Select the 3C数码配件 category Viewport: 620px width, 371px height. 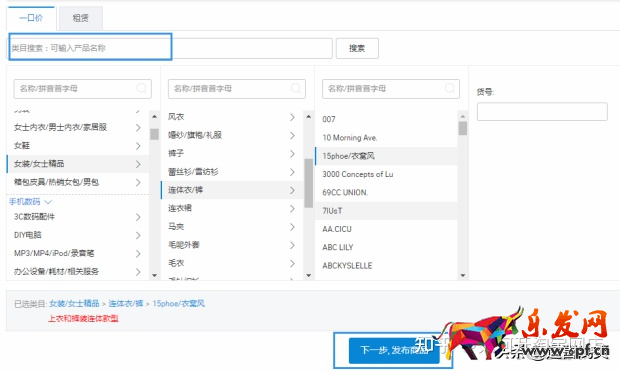pyautogui.click(x=78, y=217)
